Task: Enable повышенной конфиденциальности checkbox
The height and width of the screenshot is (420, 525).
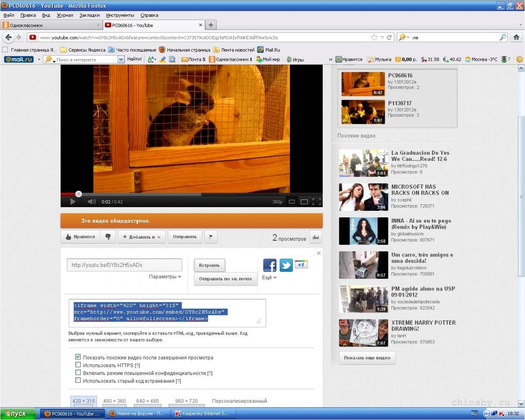Action: 78,372
